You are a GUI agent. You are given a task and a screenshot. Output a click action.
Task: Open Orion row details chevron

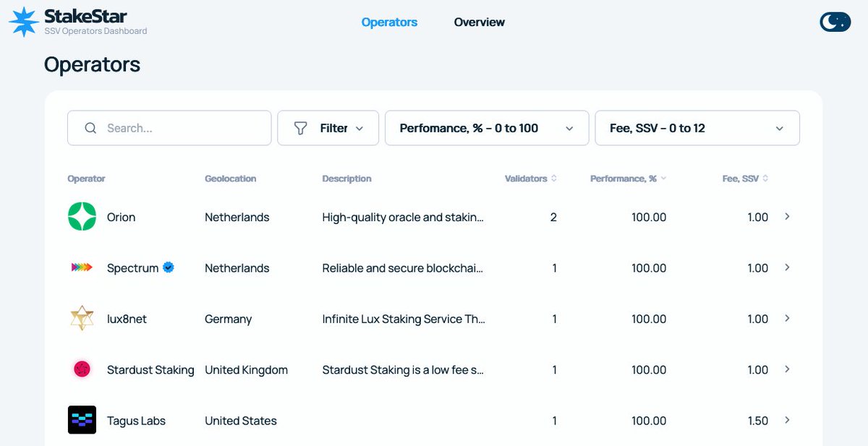[787, 216]
